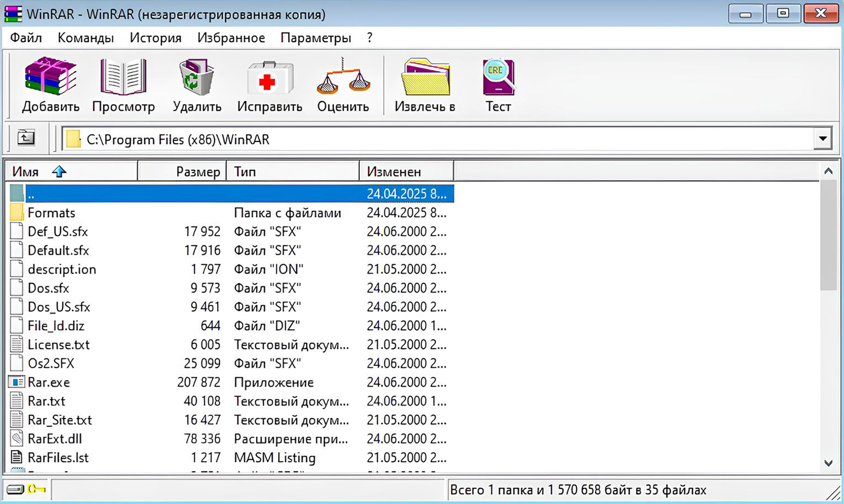Open the Параметры menu

click(315, 38)
